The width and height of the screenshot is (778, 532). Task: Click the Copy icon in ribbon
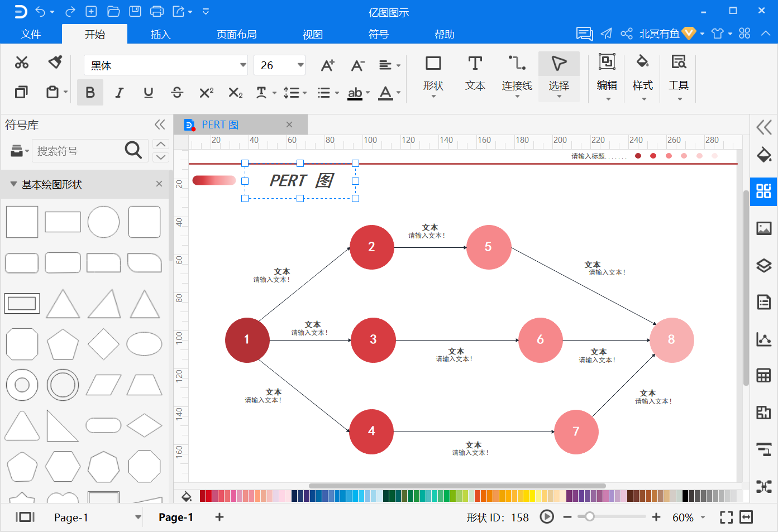(21, 92)
